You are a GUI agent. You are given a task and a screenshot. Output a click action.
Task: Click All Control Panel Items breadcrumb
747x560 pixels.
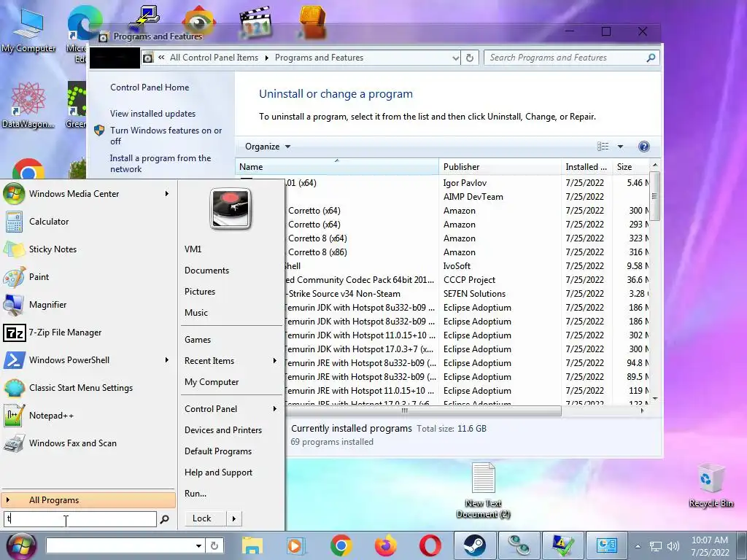click(x=214, y=58)
